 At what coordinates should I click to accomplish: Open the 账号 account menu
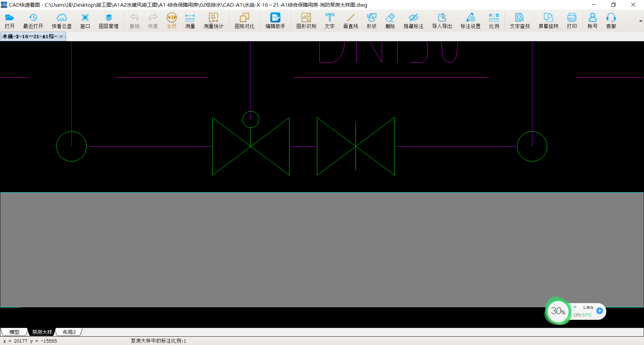[593, 21]
